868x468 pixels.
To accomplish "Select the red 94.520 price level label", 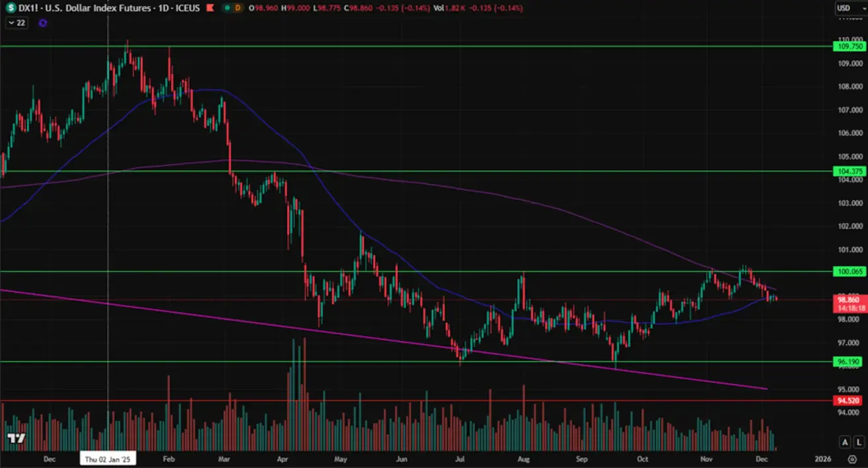I will click(849, 400).
